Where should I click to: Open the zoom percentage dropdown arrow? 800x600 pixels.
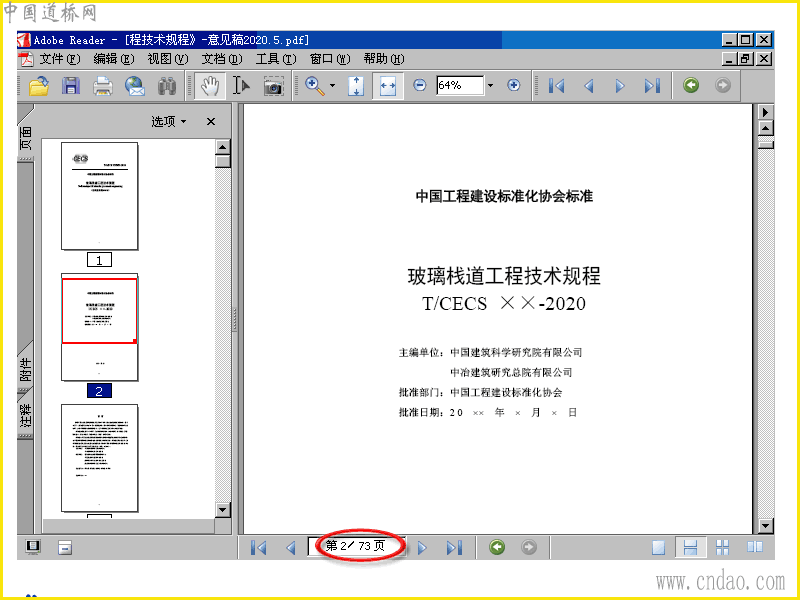(490, 85)
